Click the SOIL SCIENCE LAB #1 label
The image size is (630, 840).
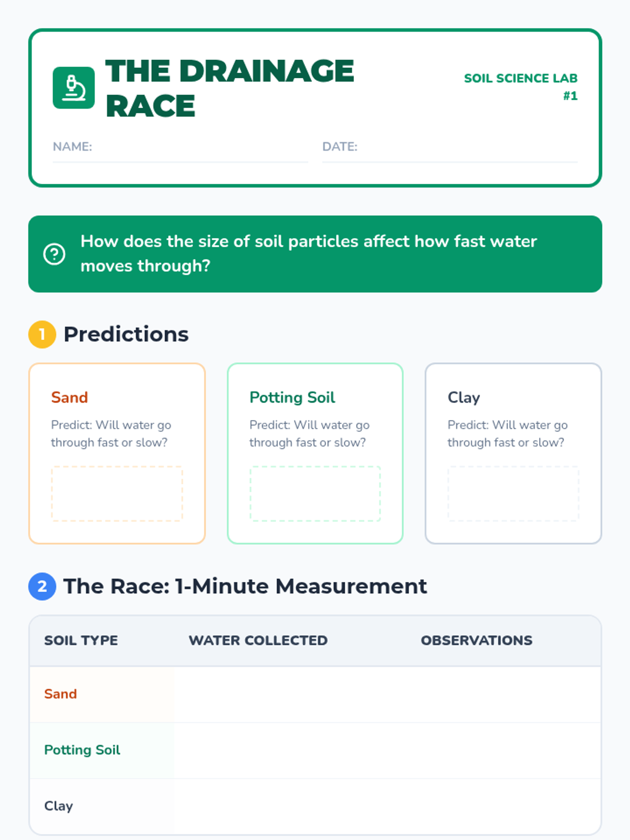(x=521, y=87)
